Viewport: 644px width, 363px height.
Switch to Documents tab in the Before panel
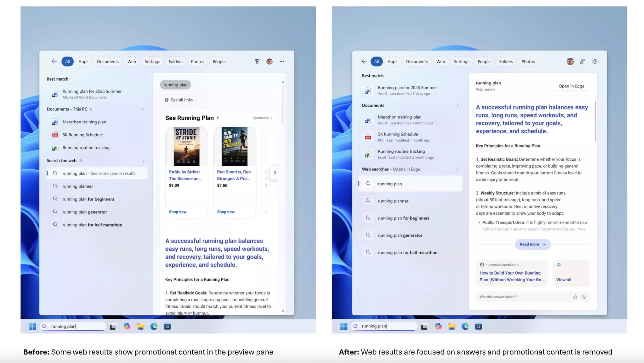coord(108,61)
